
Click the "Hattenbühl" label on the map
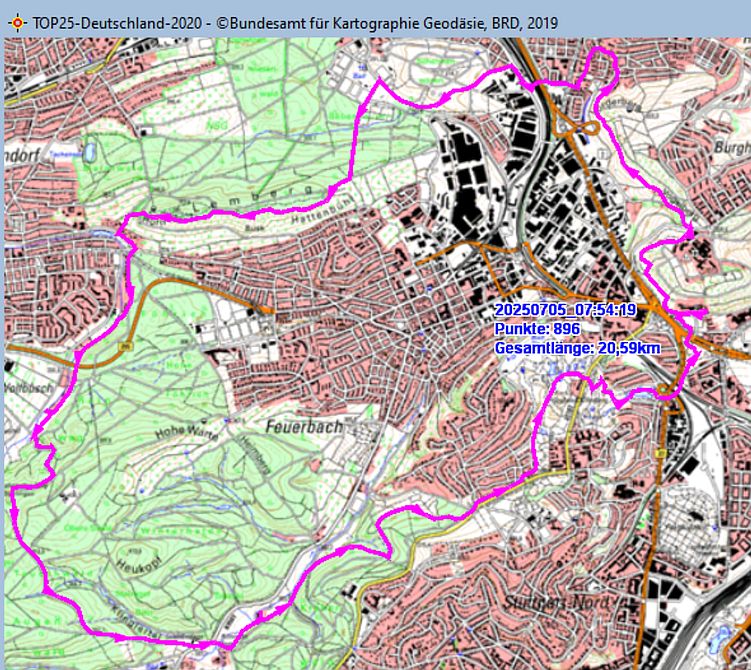[321, 211]
